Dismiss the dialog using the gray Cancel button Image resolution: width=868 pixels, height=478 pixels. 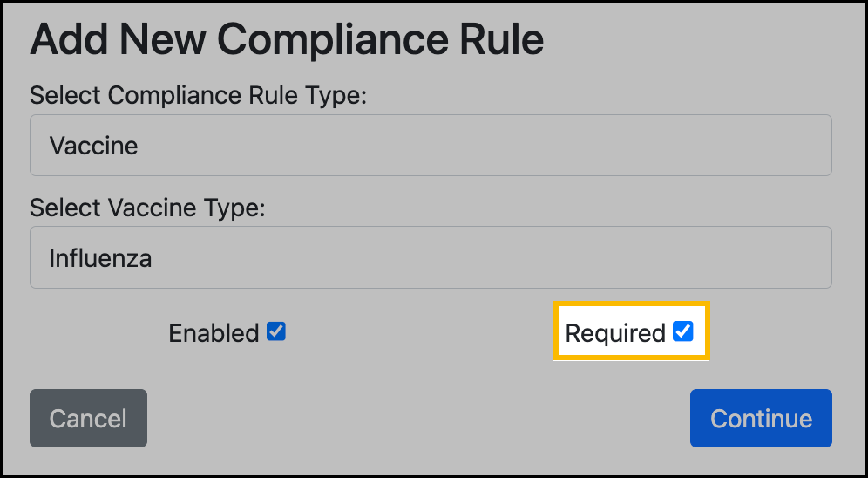click(x=88, y=418)
